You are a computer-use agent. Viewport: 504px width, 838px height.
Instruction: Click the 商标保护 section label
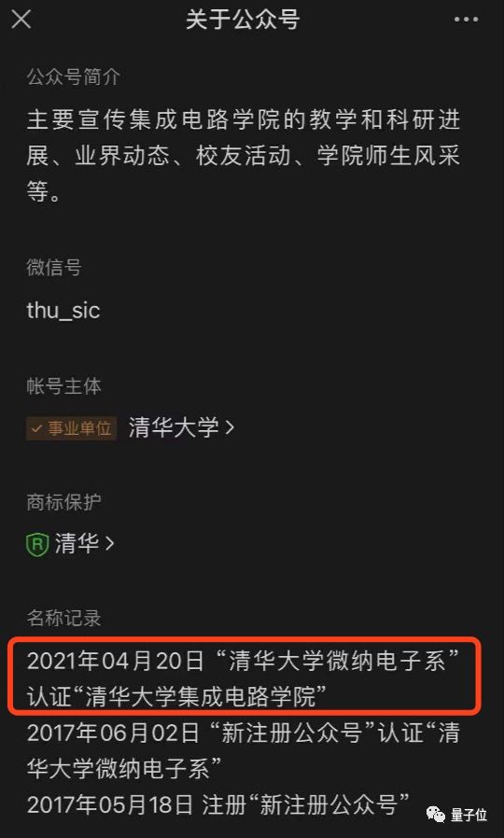pyautogui.click(x=63, y=502)
